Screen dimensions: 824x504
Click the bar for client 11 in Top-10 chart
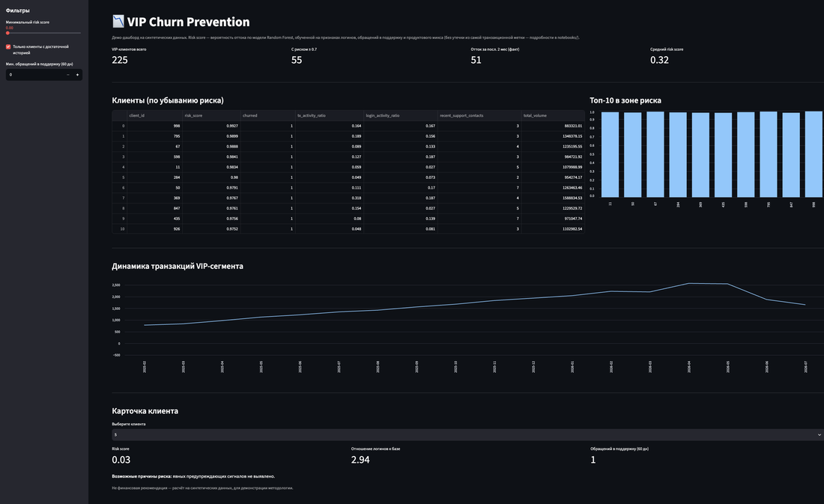(610, 154)
